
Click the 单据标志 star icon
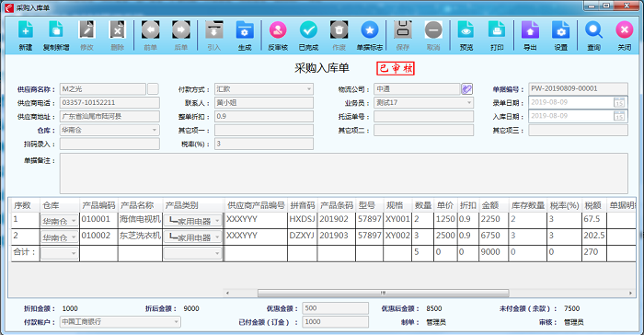pyautogui.click(x=370, y=30)
